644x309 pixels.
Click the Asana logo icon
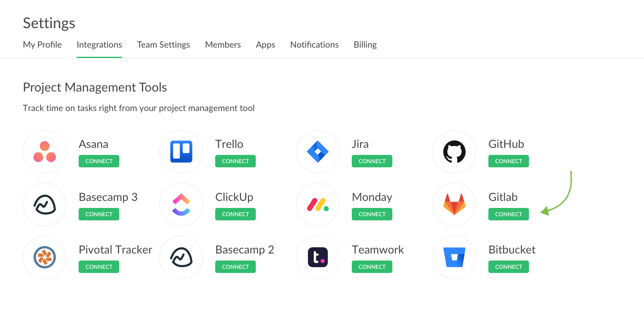tap(45, 152)
